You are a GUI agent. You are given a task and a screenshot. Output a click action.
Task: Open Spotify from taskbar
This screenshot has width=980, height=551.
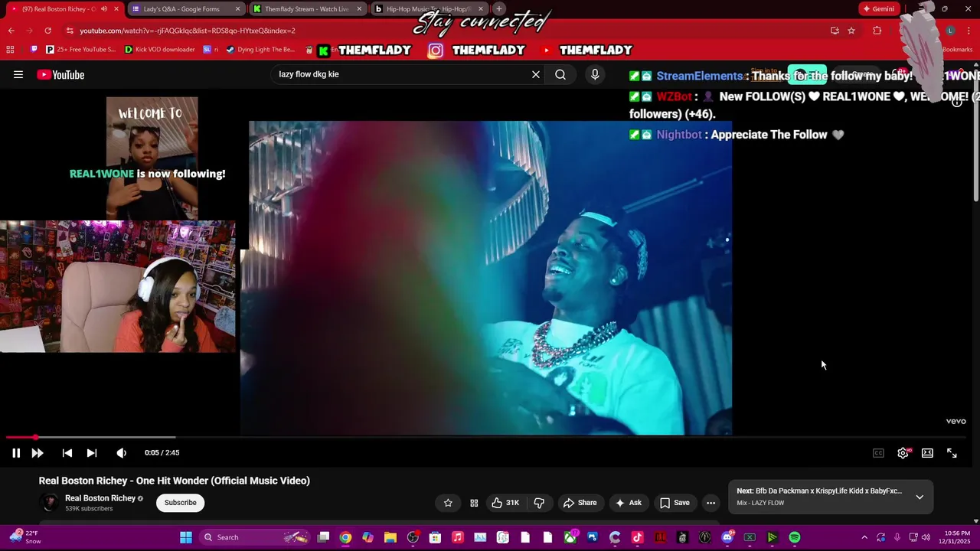(x=795, y=537)
